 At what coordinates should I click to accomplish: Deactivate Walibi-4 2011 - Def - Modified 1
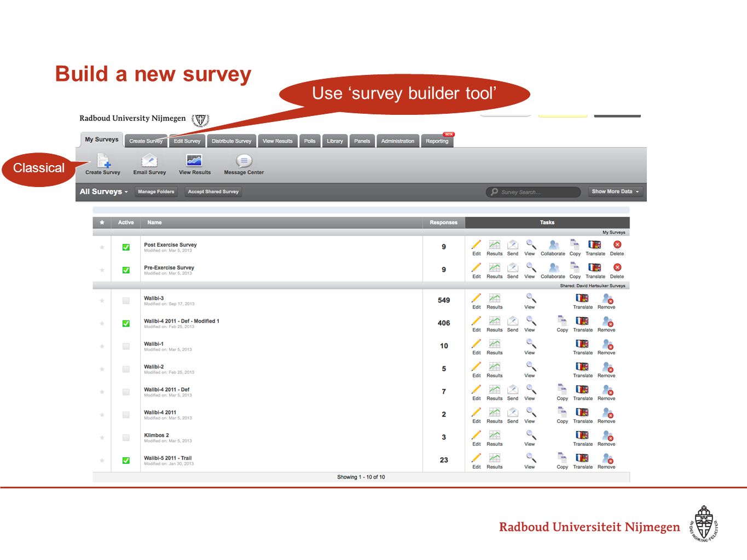tap(126, 324)
